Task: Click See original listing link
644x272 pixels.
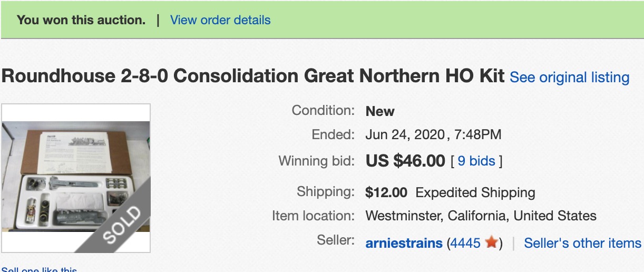Action: 570,77
